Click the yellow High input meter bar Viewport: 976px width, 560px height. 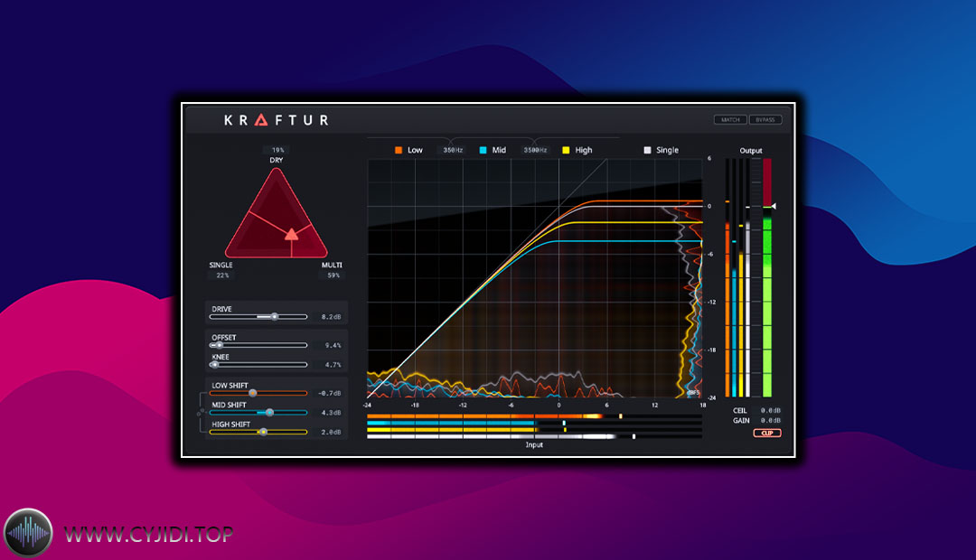click(x=535, y=429)
